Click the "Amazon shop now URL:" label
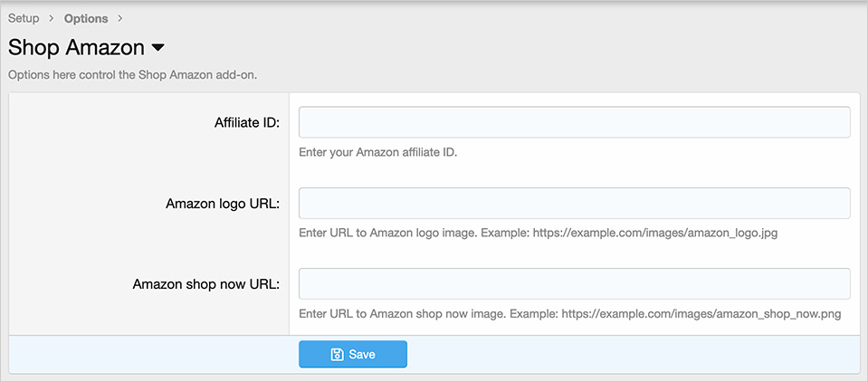Screen dimensions: 868x382 point(205,284)
